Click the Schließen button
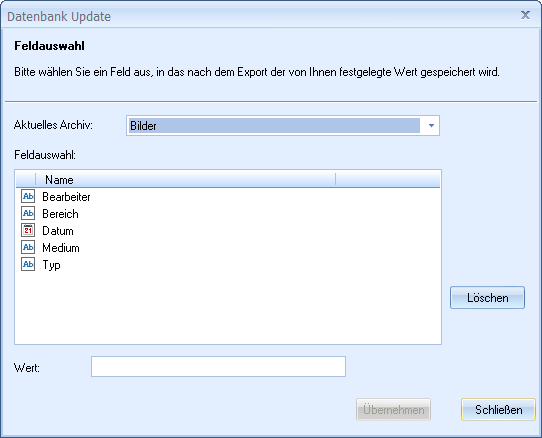Image resolution: width=542 pixels, height=438 pixels. [498, 409]
